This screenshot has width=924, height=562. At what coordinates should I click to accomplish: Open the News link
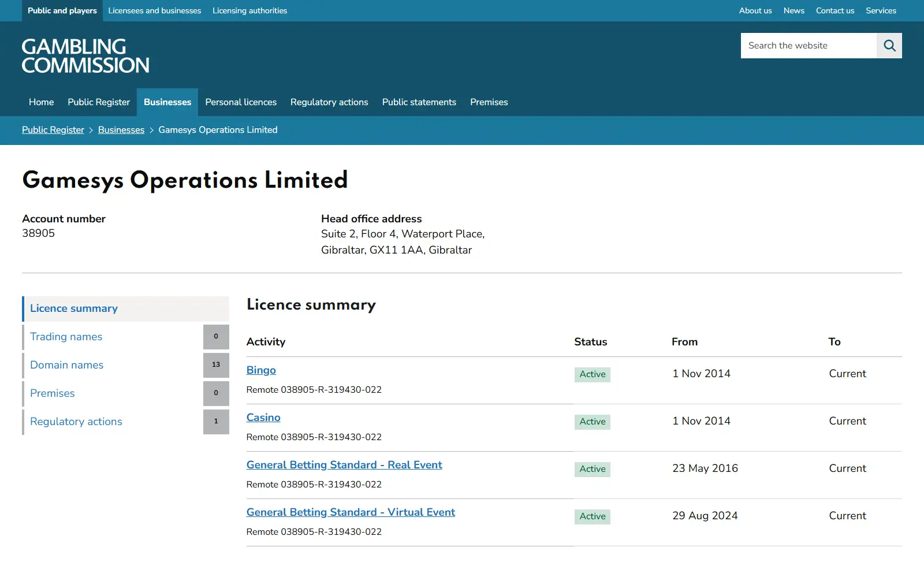794,10
